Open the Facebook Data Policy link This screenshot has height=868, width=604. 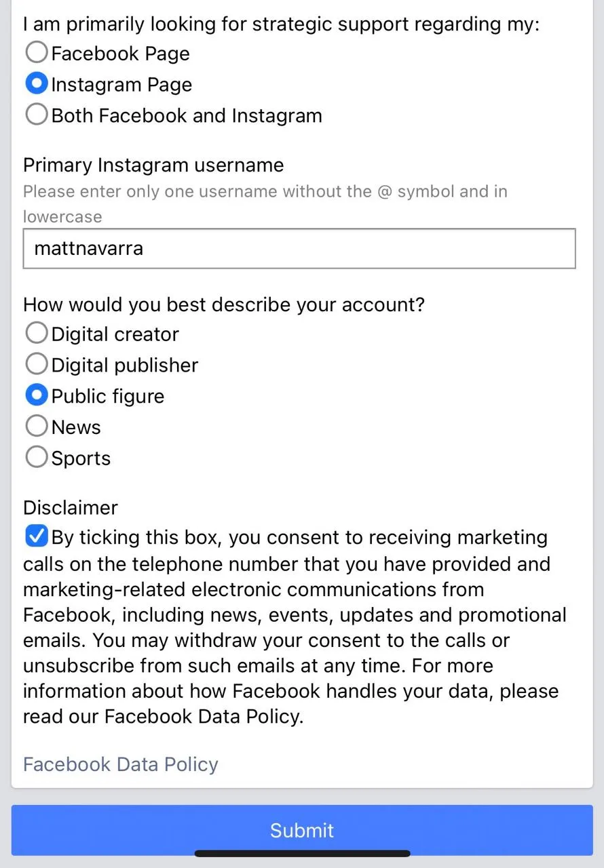tap(121, 764)
